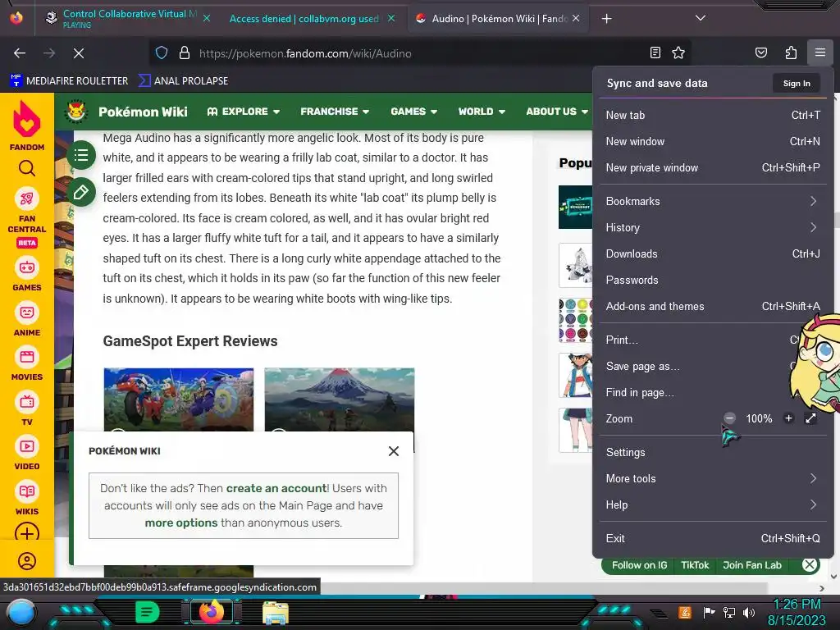This screenshot has width=840, height=630.
Task: Open Downloads from the menu
Action: (x=711, y=254)
